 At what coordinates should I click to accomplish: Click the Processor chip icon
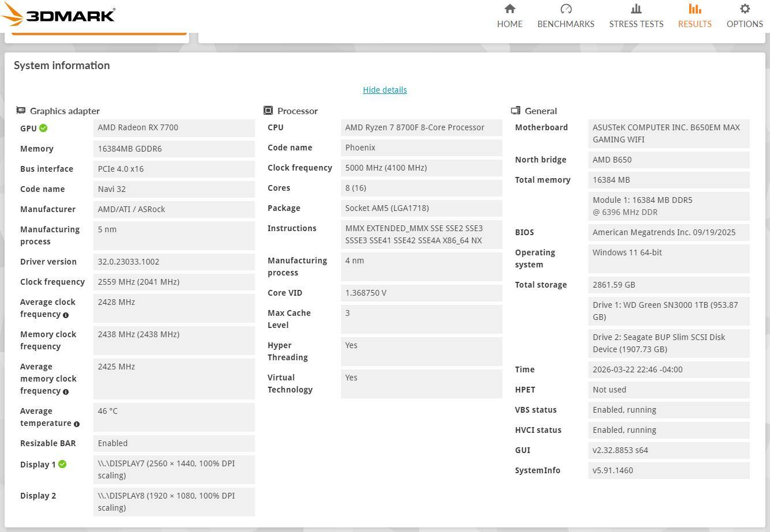click(268, 110)
